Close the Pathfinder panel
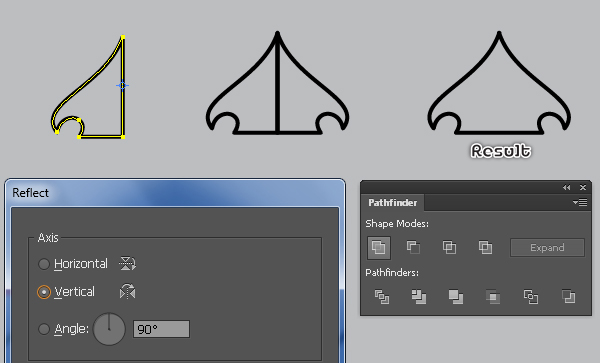Viewport: 600px width, 363px height. pos(583,187)
